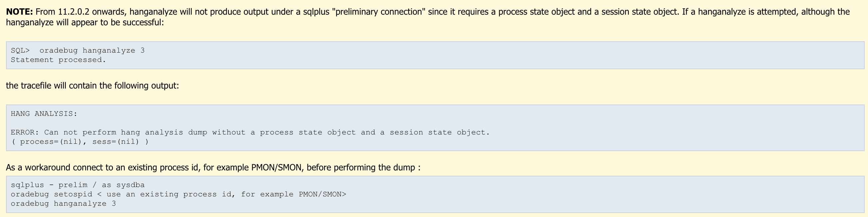Click "the tracefile will contain the following output" text
The image size is (868, 217).
pyautogui.click(x=92, y=86)
